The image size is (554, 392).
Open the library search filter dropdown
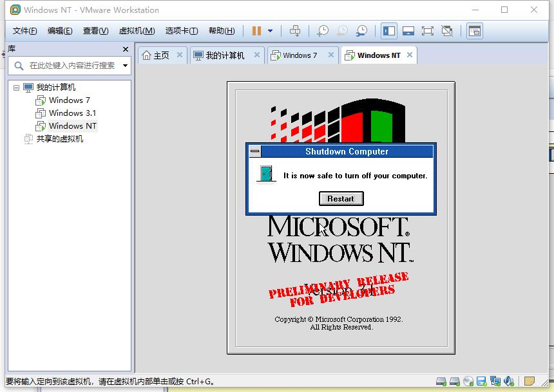click(125, 66)
